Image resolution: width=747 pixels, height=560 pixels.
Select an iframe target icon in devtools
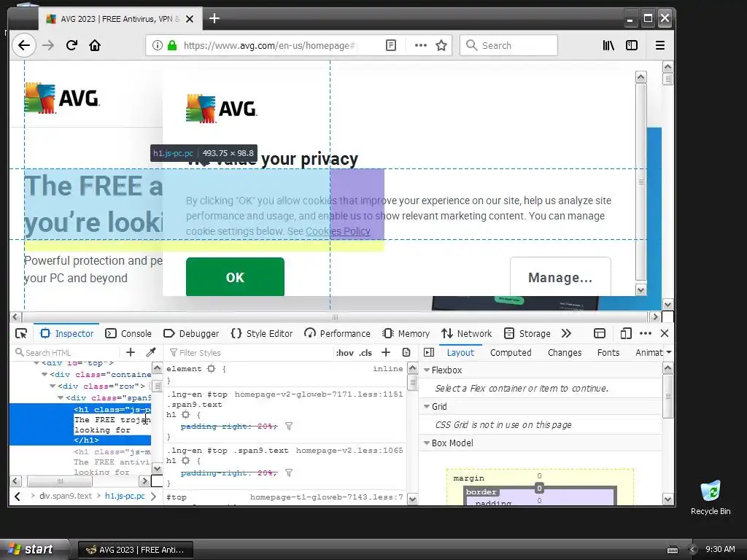tap(600, 333)
